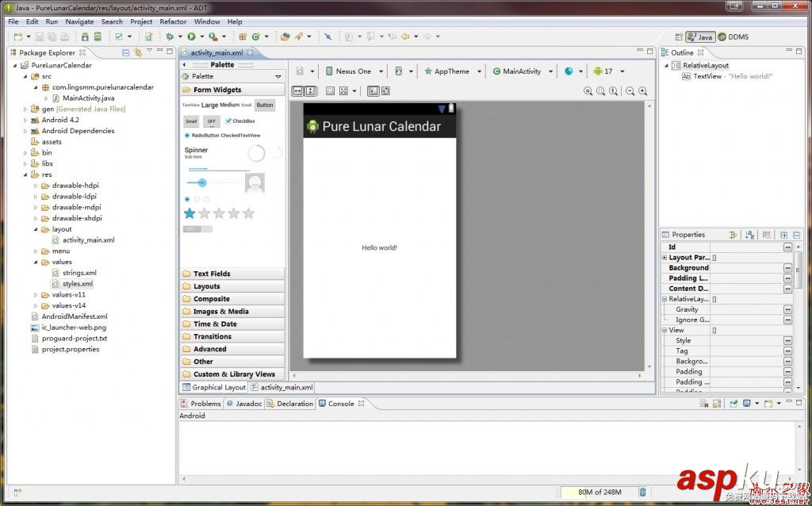The image size is (812, 506).
Task: Open the Nexus One device dropdown
Action: [353, 71]
